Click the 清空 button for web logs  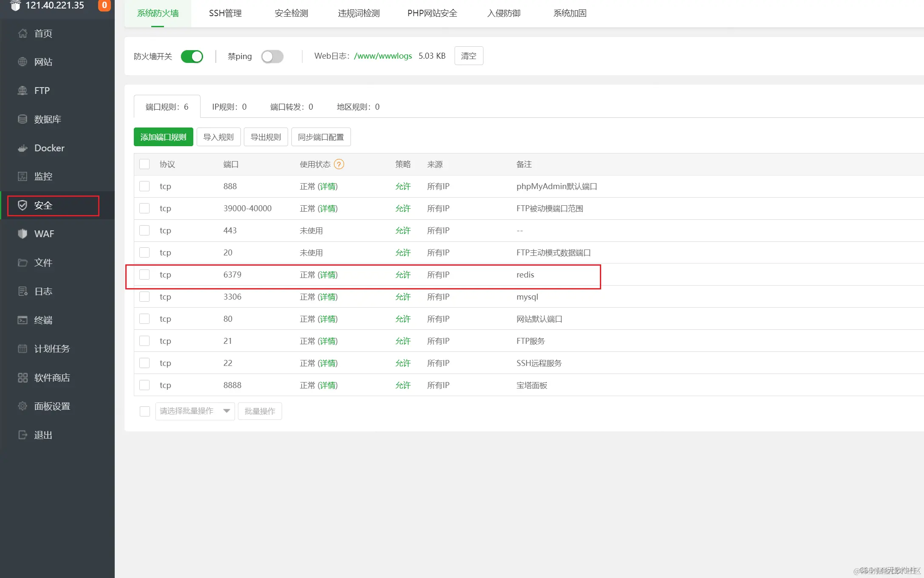[x=469, y=56]
